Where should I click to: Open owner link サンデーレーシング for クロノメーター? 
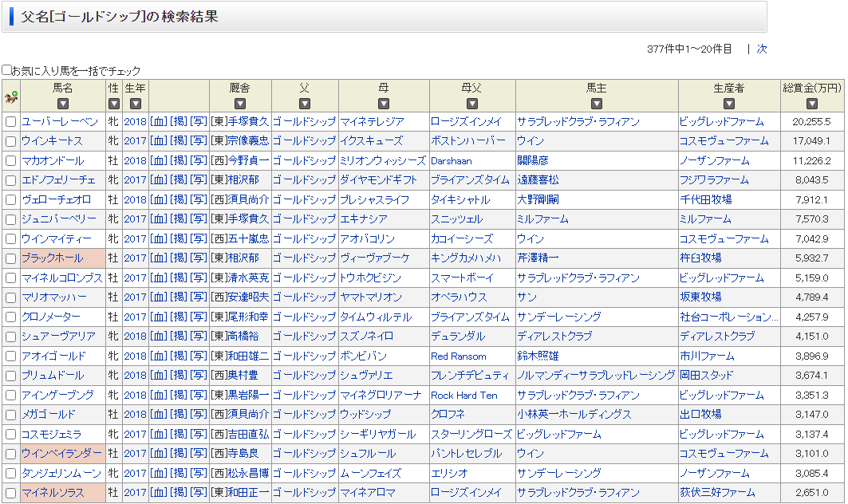point(558,317)
